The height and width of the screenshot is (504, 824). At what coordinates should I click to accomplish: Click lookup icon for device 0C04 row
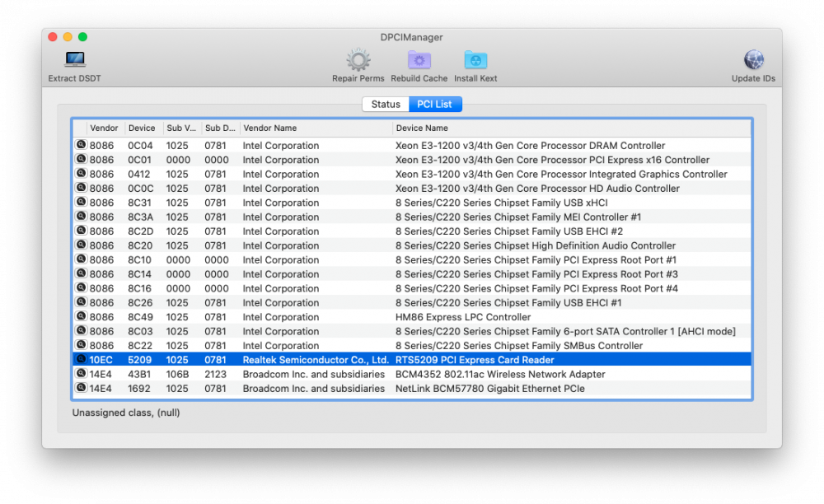pos(81,145)
